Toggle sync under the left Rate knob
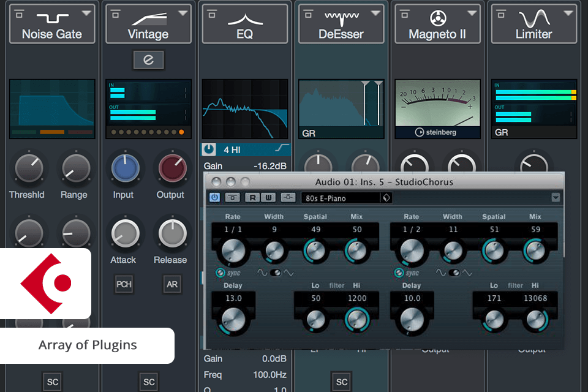The image size is (588, 392). (220, 273)
